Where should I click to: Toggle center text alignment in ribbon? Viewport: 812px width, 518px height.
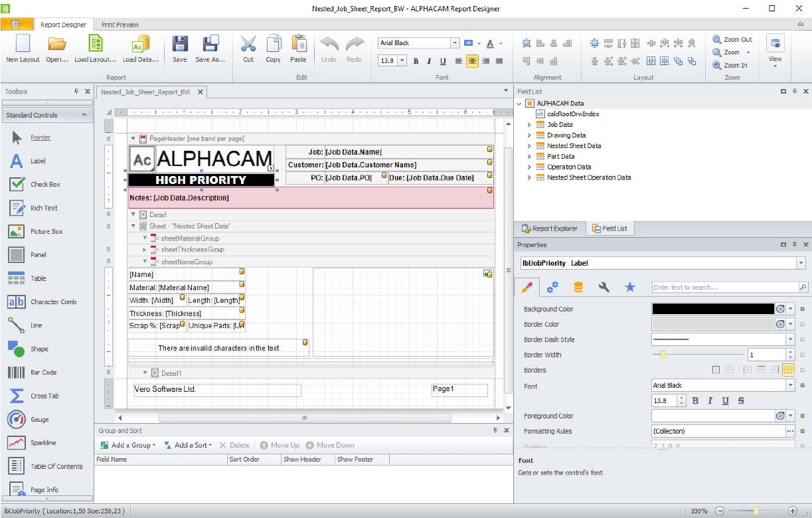coord(472,60)
